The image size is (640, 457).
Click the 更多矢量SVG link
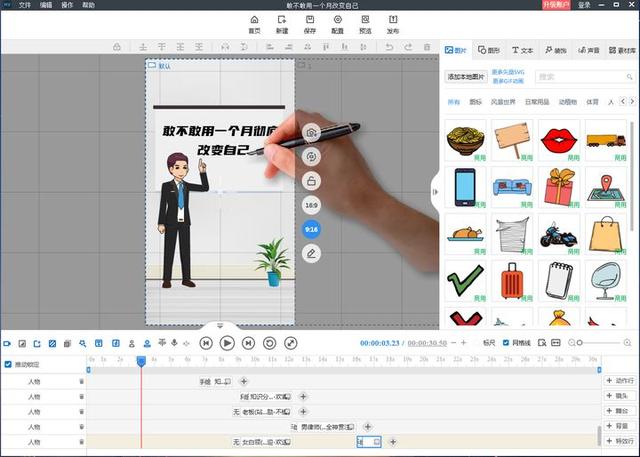[507, 72]
